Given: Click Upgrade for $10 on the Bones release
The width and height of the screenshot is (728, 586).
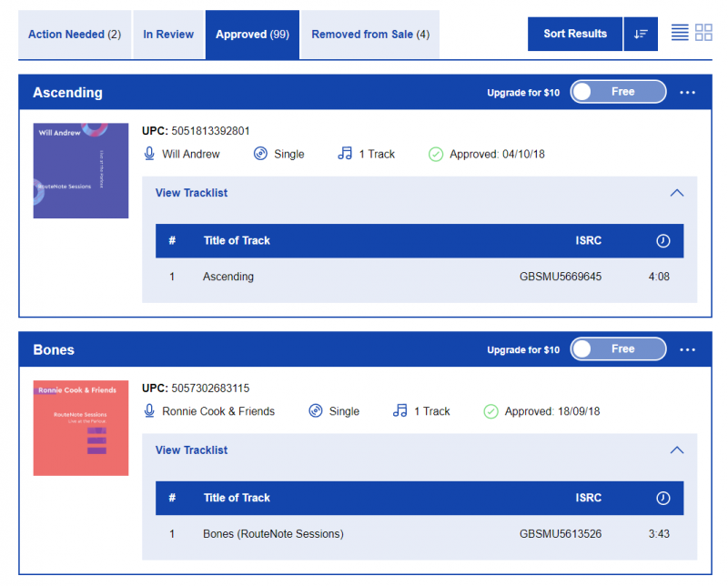Looking at the screenshot, I should coord(523,349).
